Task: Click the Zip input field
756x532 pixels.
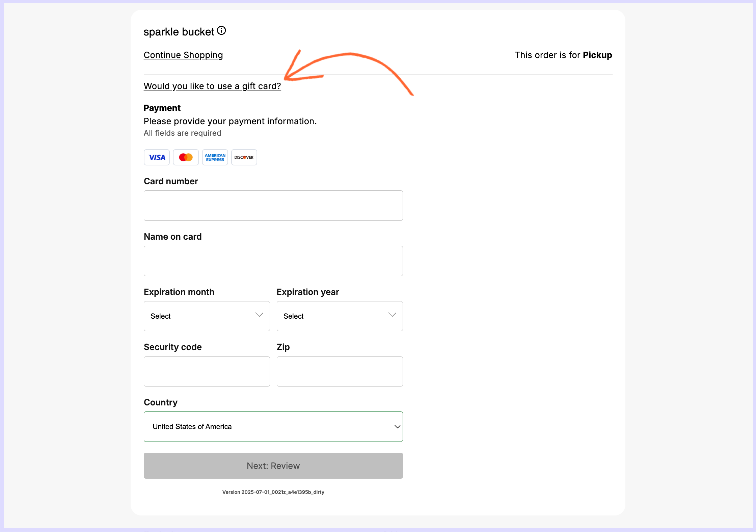Action: pos(340,371)
